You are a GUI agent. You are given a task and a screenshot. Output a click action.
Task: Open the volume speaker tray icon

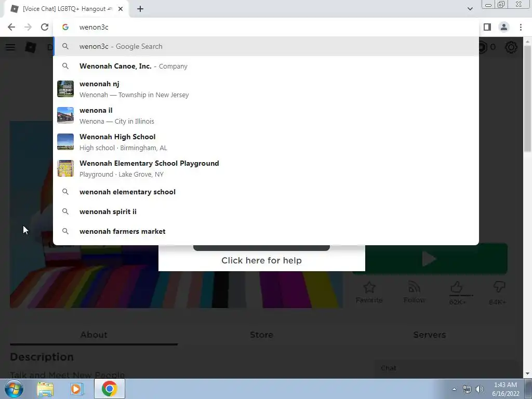pos(480,389)
